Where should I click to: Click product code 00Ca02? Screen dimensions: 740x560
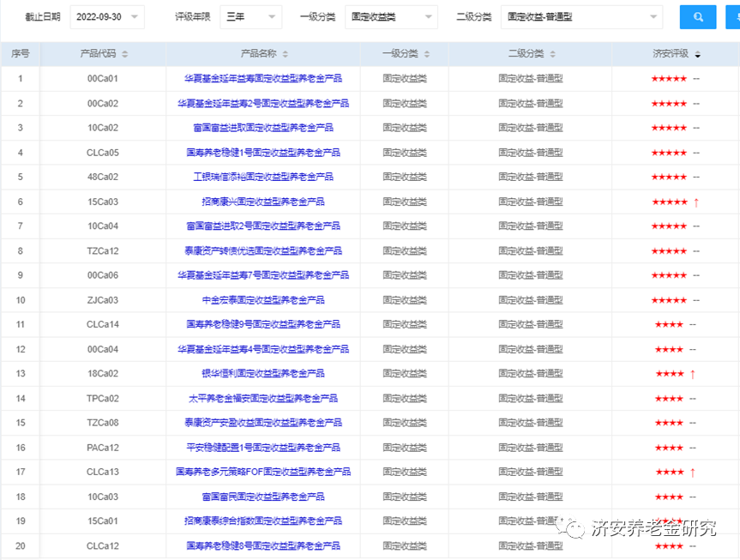pos(102,104)
